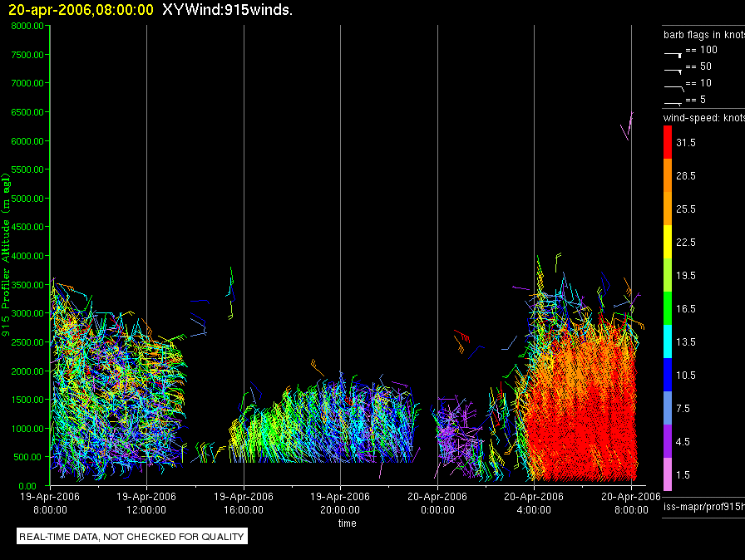The height and width of the screenshot is (560, 745).
Task: Select the cyan 13.5 knots swatch
Action: (668, 341)
